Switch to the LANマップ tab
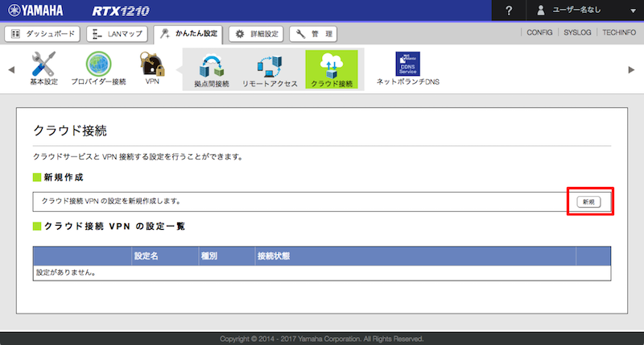This screenshot has width=644, height=345. pos(116,34)
